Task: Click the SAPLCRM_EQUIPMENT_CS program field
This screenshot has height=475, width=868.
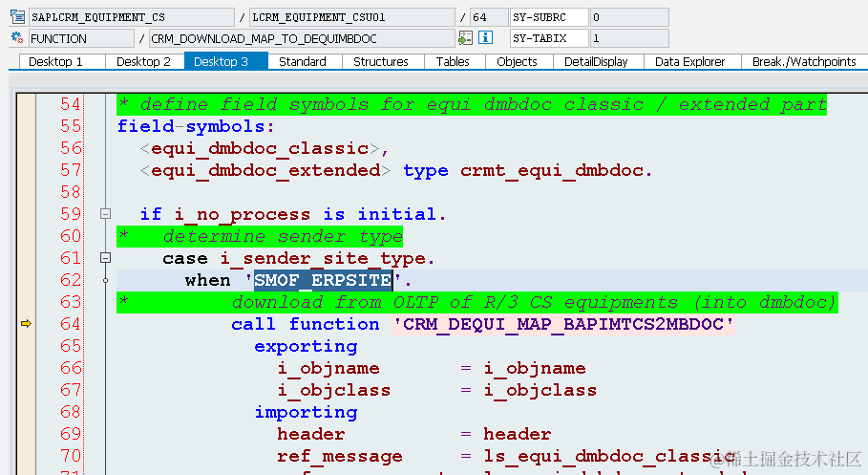Action: tap(132, 17)
